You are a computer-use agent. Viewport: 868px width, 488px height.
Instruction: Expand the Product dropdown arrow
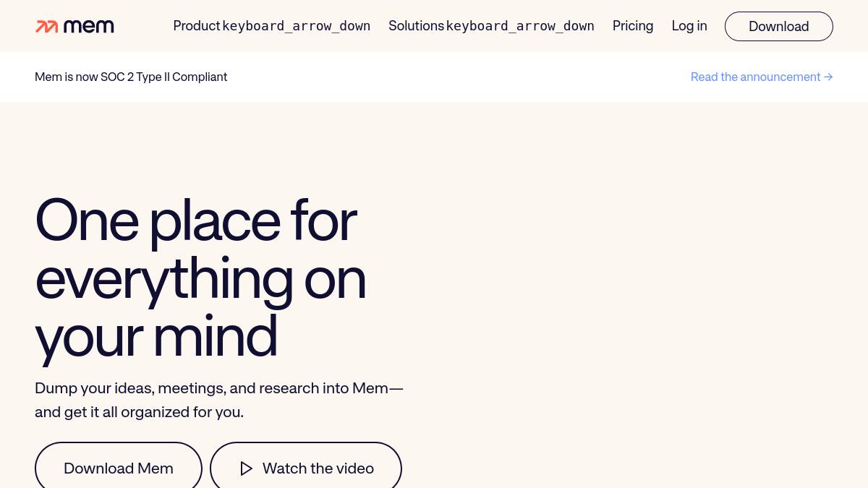point(296,26)
